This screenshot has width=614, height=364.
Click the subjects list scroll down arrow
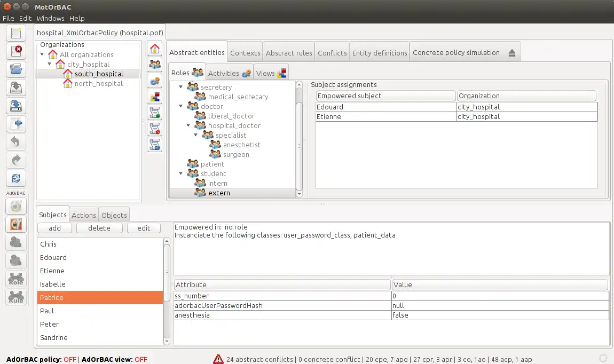coord(167,342)
